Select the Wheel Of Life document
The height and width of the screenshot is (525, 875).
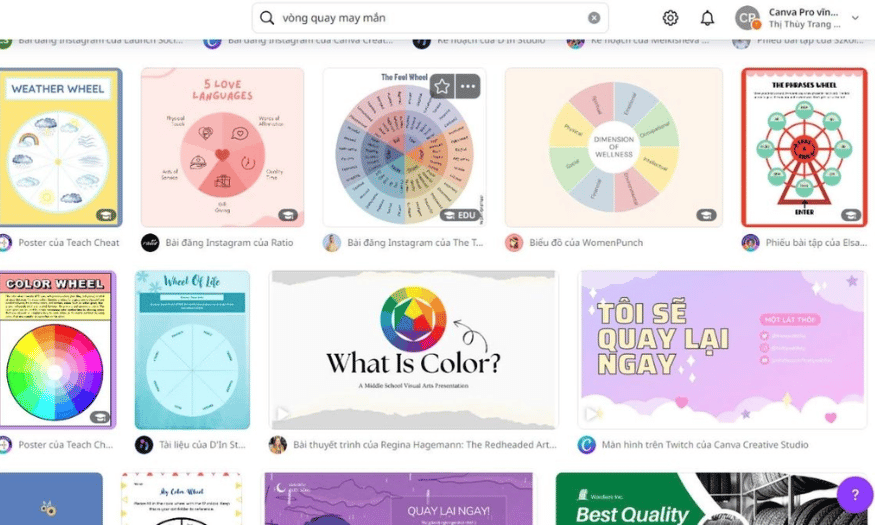click(192, 350)
